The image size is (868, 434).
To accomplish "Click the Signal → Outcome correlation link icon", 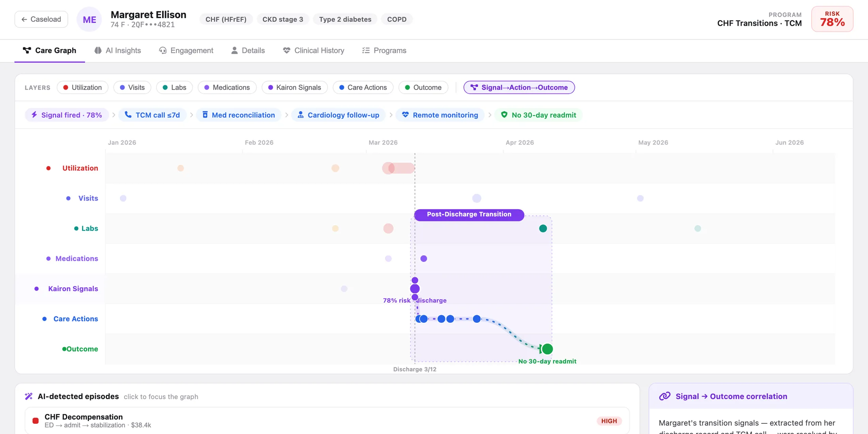I will 665,396.
